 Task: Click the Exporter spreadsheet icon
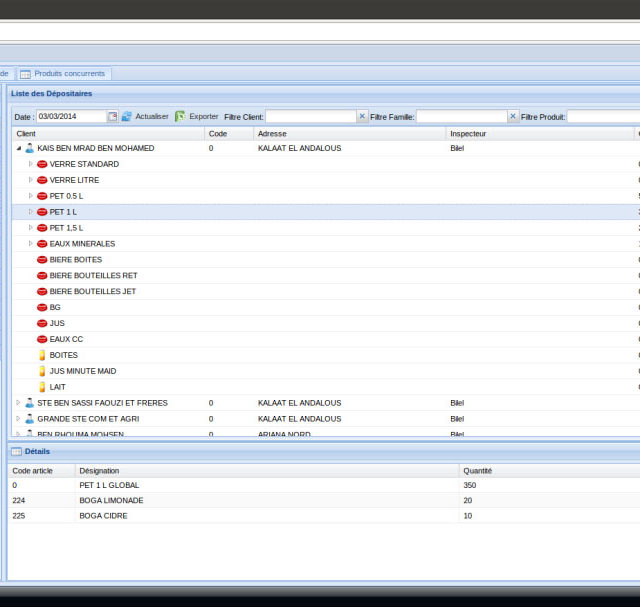pyautogui.click(x=180, y=117)
